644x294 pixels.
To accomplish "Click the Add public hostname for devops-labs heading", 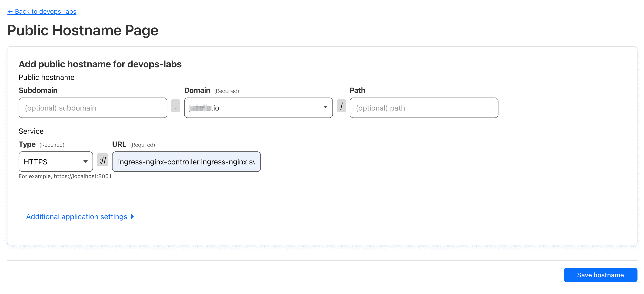I will 100,64.
